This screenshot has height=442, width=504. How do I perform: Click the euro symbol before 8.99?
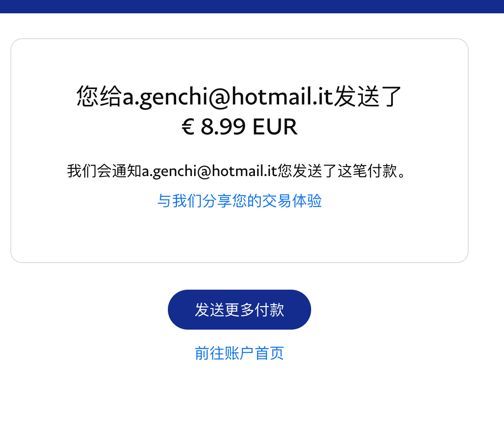click(x=188, y=127)
